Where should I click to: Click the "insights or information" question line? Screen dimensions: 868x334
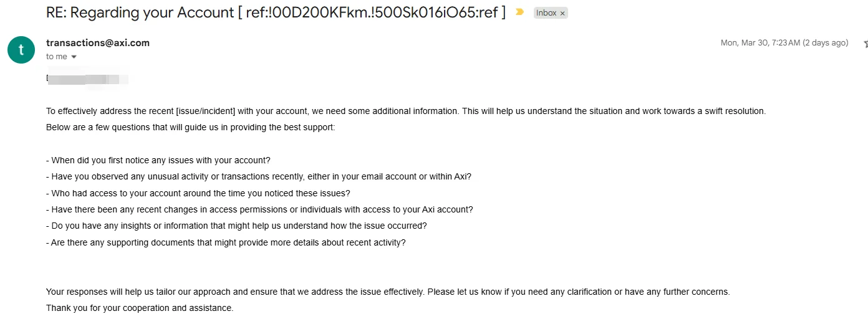[236, 226]
